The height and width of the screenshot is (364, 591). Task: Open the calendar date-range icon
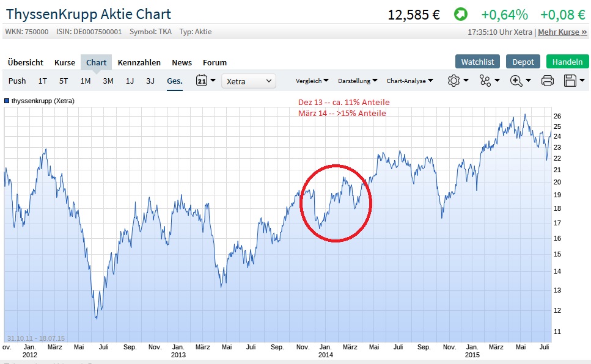[x=202, y=80]
